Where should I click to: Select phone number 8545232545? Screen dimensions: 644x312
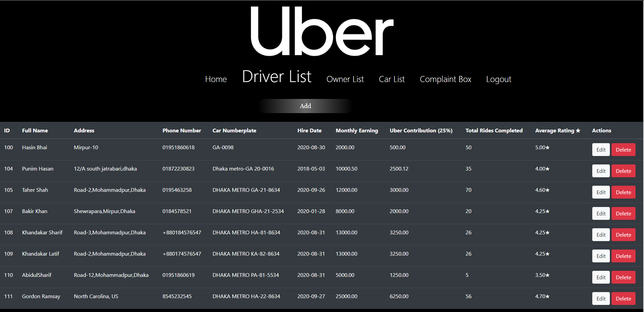click(x=177, y=296)
